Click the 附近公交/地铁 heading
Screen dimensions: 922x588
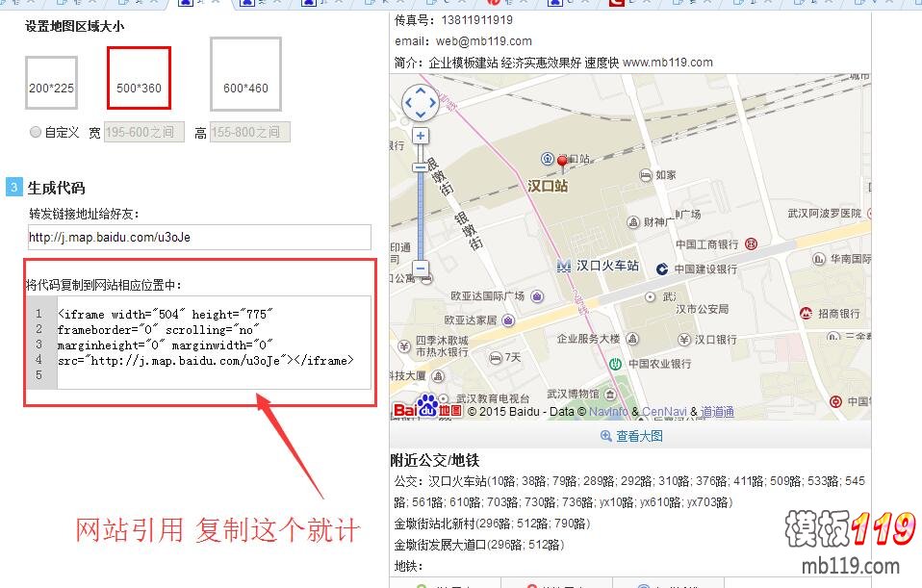click(x=435, y=460)
